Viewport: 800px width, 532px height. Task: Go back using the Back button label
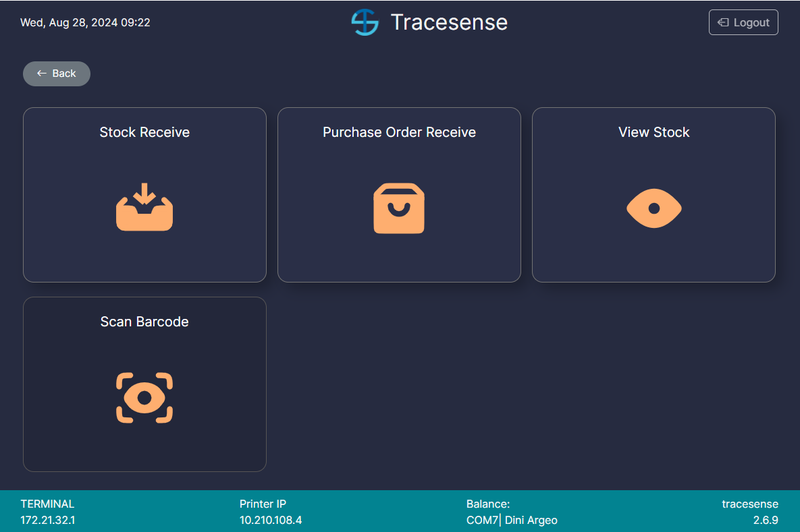pyautogui.click(x=64, y=74)
